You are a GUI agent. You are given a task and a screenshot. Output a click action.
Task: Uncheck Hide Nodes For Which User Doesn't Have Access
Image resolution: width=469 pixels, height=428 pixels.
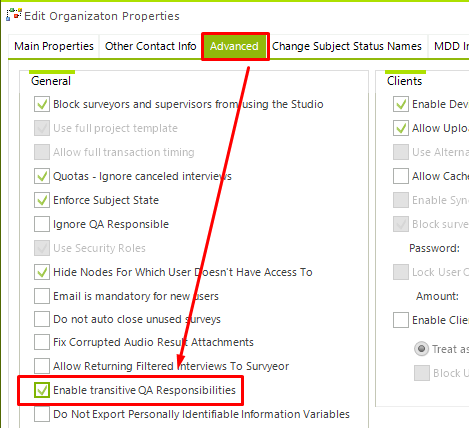click(x=42, y=272)
